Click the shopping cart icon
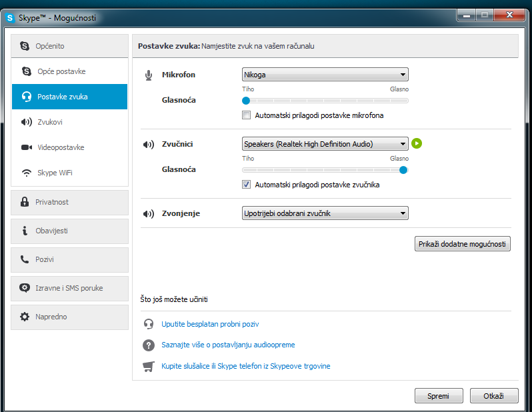The image size is (532, 412). [149, 366]
